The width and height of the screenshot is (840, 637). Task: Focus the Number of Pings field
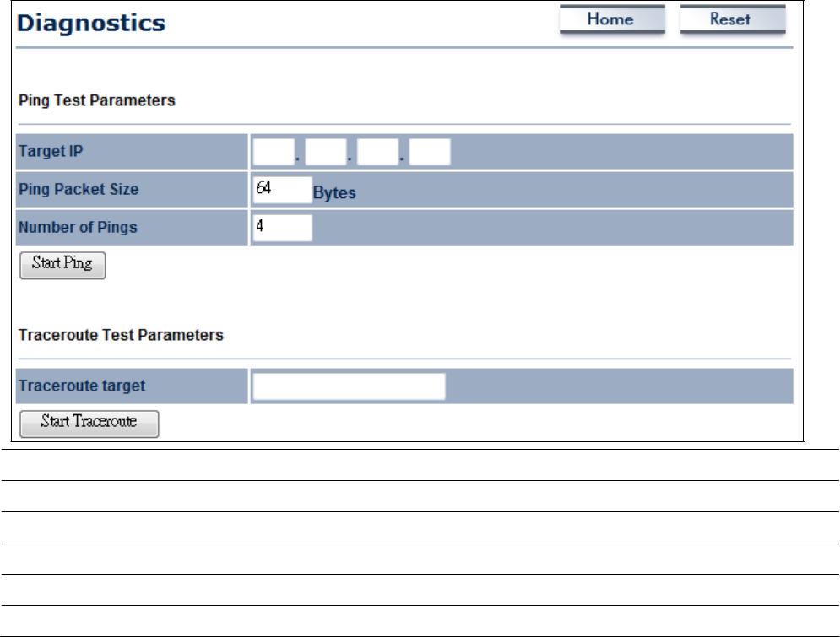282,228
